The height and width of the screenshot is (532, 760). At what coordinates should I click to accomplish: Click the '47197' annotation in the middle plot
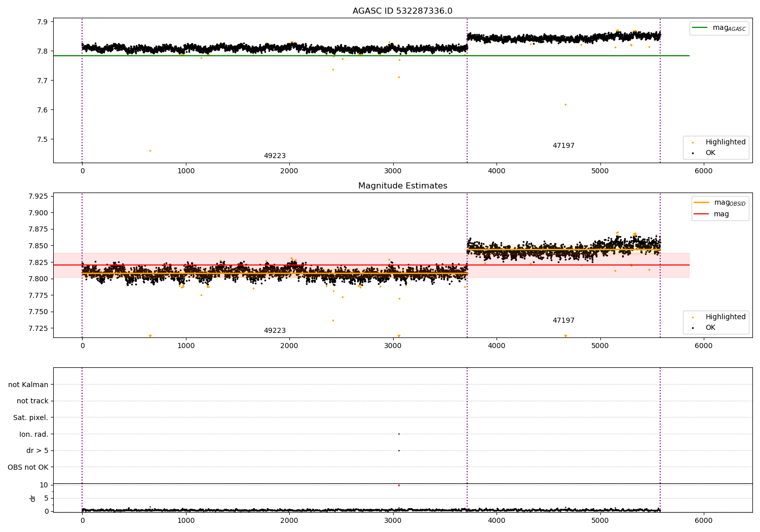tap(563, 321)
